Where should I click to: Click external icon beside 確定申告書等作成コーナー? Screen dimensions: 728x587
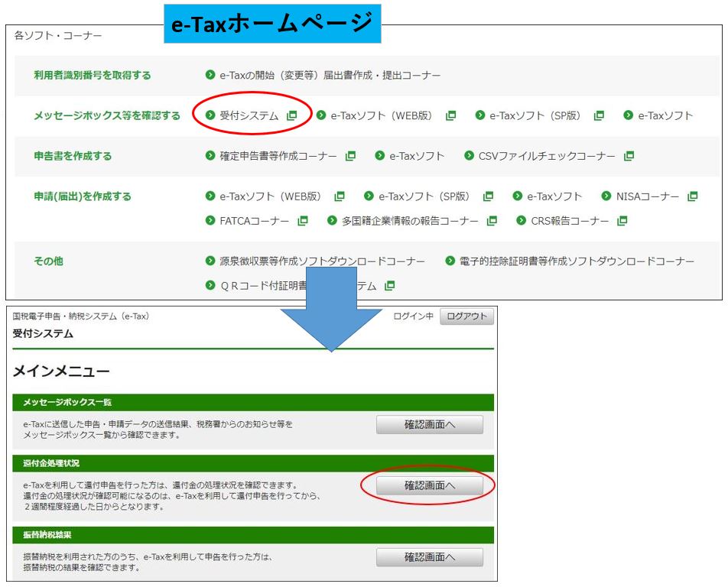click(350, 156)
